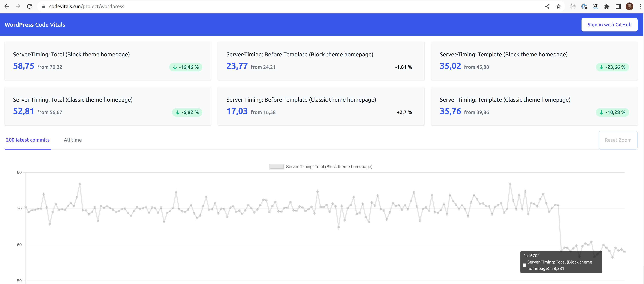
Task: Bookmark this page with the star icon
Action: pos(558,7)
